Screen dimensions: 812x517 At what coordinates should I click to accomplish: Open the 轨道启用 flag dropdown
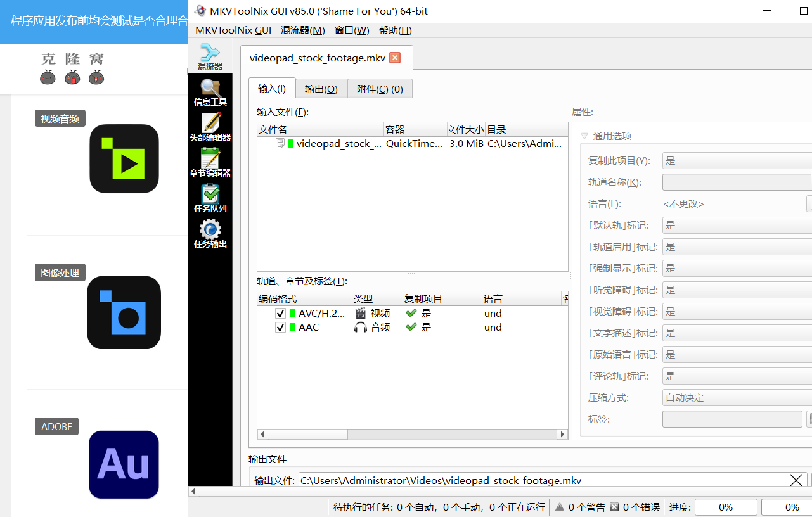pyautogui.click(x=737, y=247)
